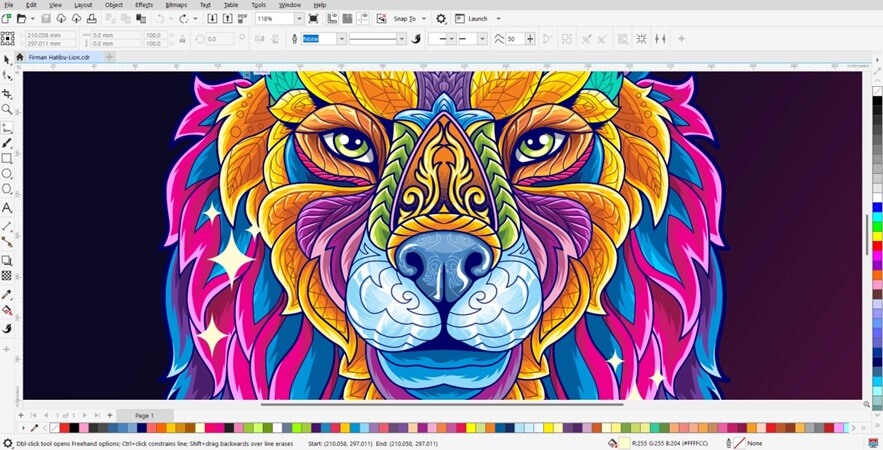
Task: Select the Parallel Dimension line tool
Action: coord(7,226)
